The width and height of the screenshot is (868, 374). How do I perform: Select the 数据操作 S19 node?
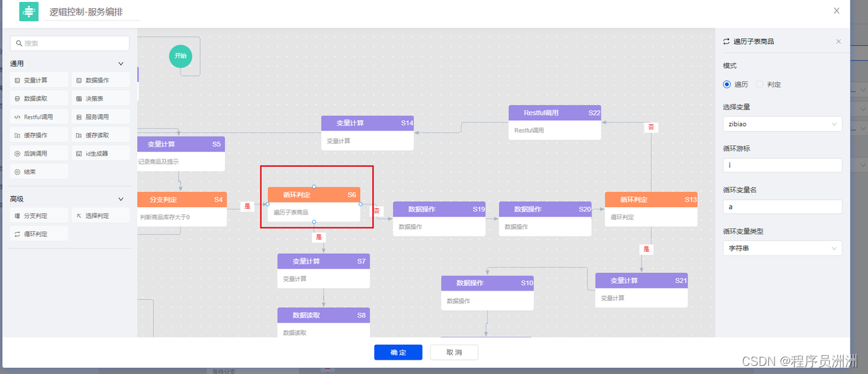click(439, 219)
